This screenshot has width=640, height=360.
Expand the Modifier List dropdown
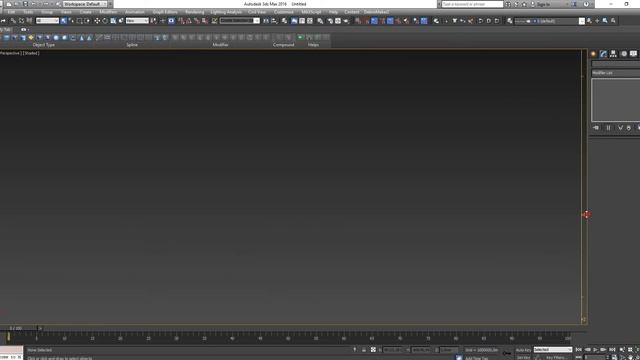616,73
